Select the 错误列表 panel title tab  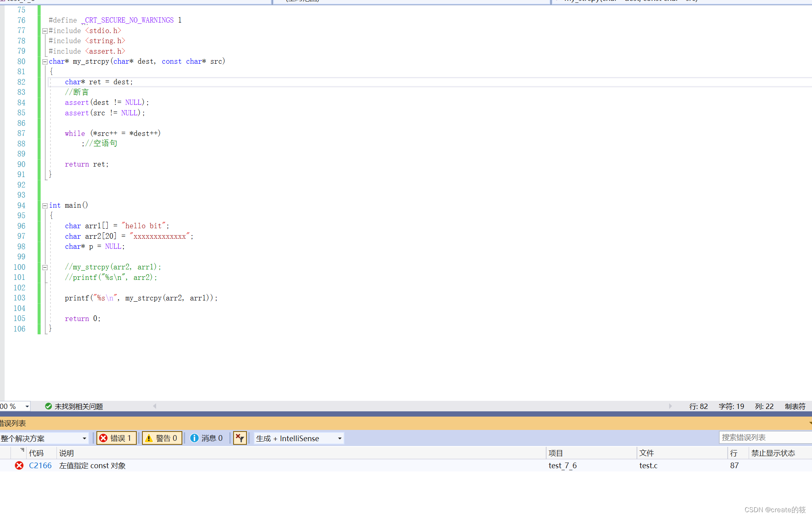click(x=13, y=423)
